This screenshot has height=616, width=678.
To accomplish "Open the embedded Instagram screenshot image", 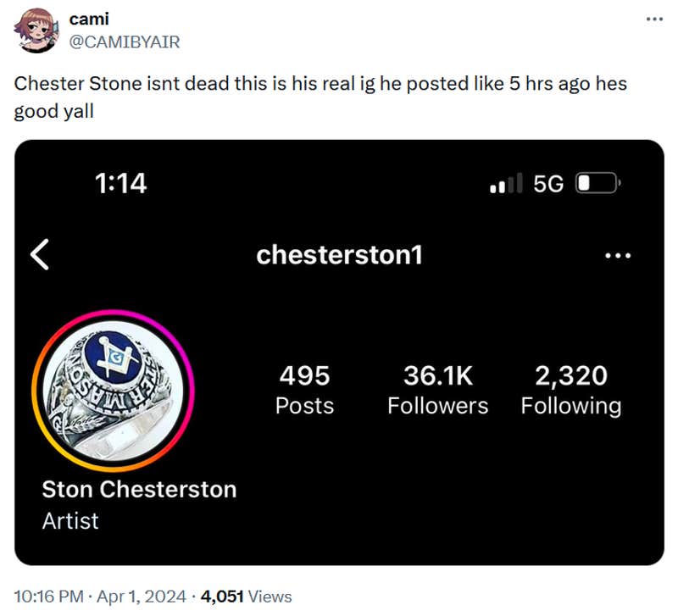I will (339, 542).
